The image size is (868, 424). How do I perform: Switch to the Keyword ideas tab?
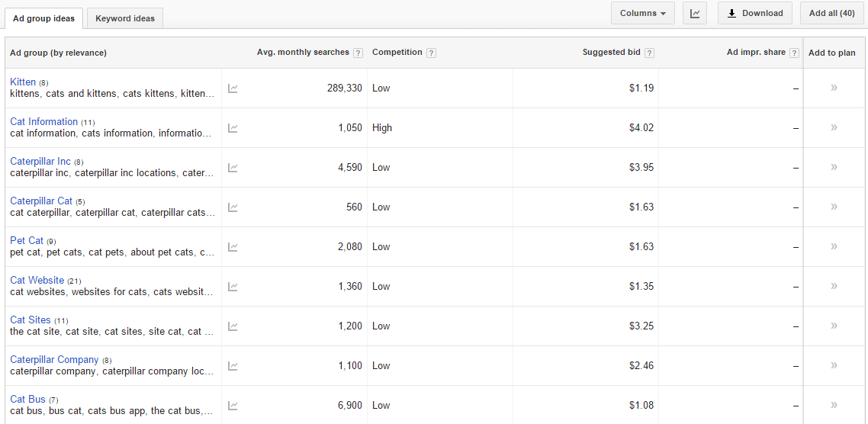click(x=125, y=18)
